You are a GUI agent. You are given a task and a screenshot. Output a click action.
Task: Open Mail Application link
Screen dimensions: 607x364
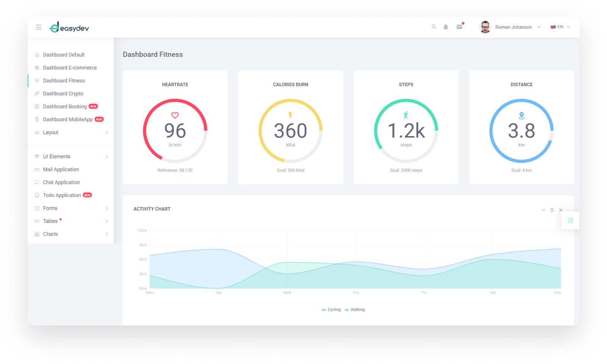pos(61,169)
